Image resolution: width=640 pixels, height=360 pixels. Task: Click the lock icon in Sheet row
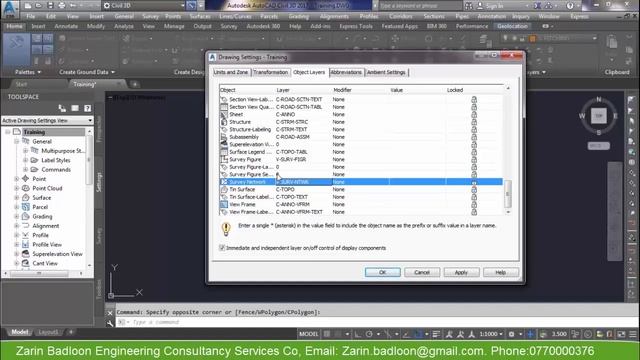pos(474,114)
